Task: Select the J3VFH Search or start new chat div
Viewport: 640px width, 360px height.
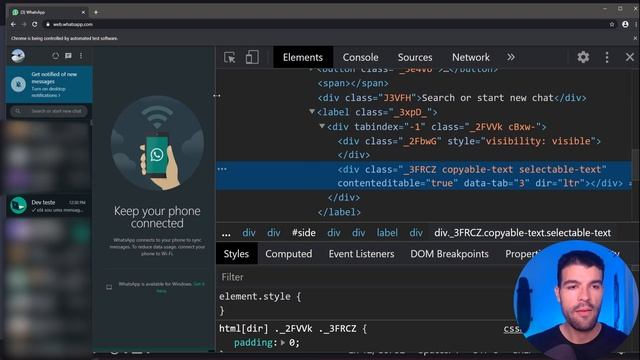Action: pyautogui.click(x=452, y=98)
